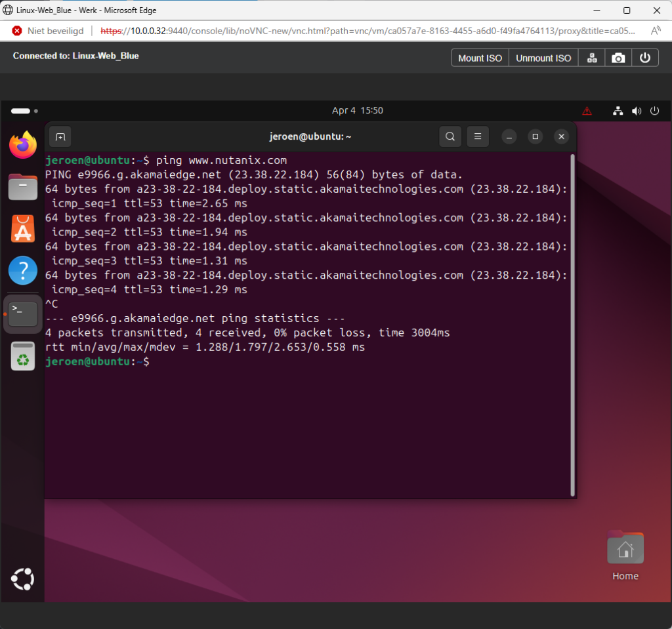Show applications with the Ubuntu logo button
The image size is (672, 629).
pyautogui.click(x=23, y=579)
